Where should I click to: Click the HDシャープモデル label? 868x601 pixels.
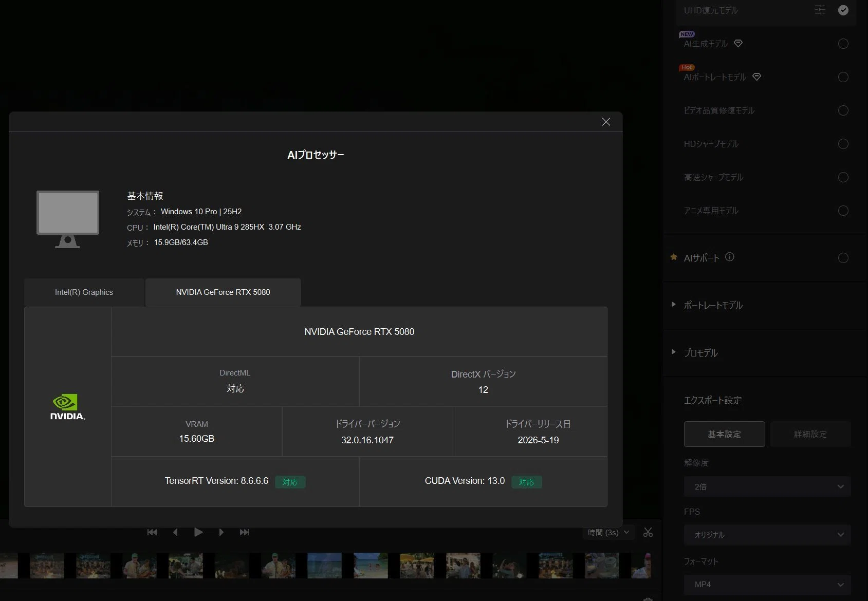tap(711, 144)
